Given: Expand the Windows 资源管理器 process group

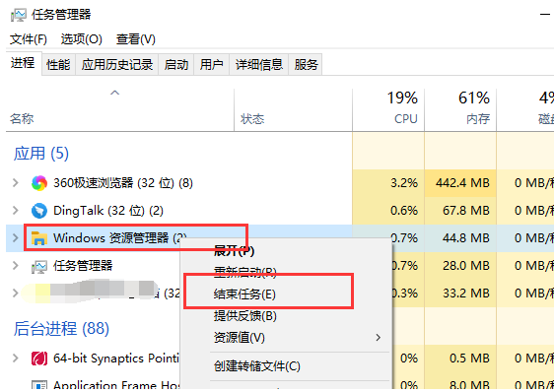Looking at the screenshot, I should tap(15, 237).
